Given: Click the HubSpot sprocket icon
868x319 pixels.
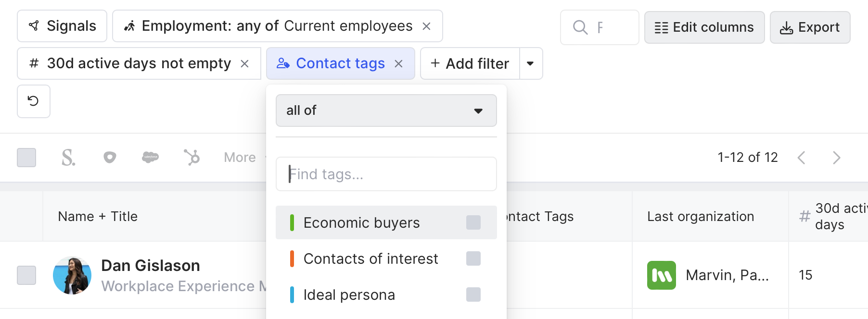Looking at the screenshot, I should 191,158.
